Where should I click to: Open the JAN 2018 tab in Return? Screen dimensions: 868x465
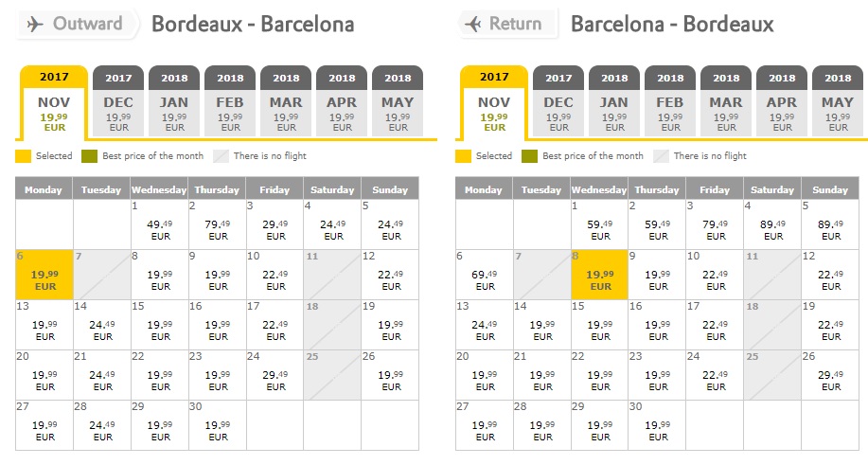click(x=614, y=100)
